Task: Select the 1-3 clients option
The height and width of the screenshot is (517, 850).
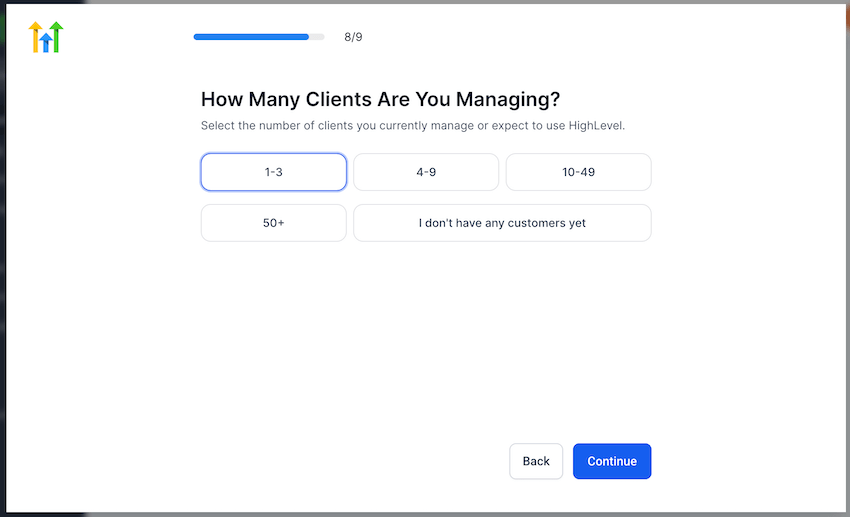Action: 274,172
